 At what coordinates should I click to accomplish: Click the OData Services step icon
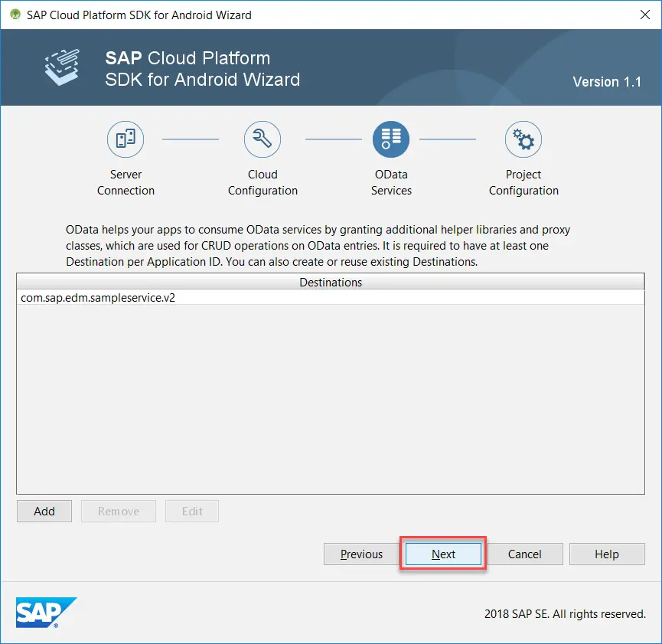[391, 139]
